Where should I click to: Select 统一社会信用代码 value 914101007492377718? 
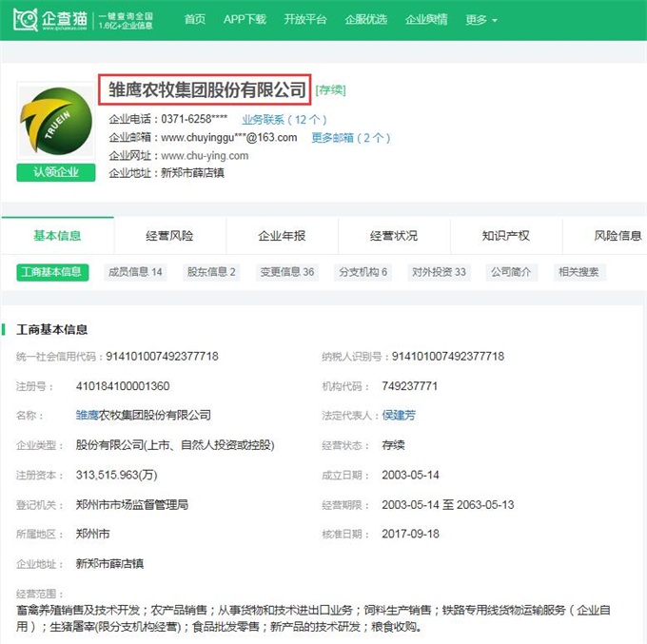(162, 356)
